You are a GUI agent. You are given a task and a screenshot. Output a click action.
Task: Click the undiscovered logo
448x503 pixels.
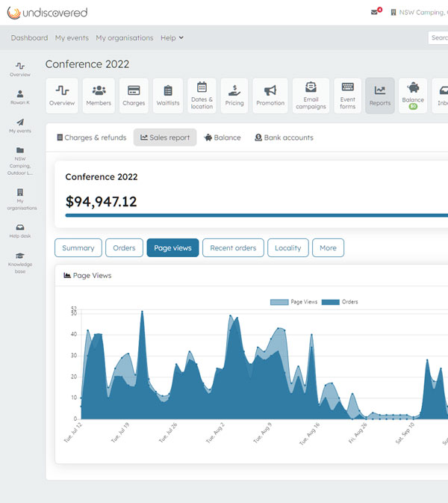[x=48, y=13]
